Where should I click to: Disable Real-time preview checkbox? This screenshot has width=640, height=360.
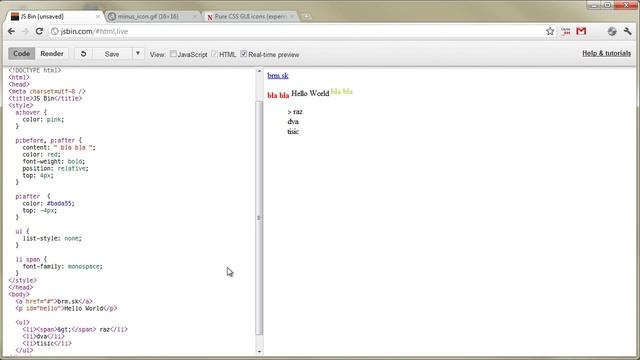244,54
